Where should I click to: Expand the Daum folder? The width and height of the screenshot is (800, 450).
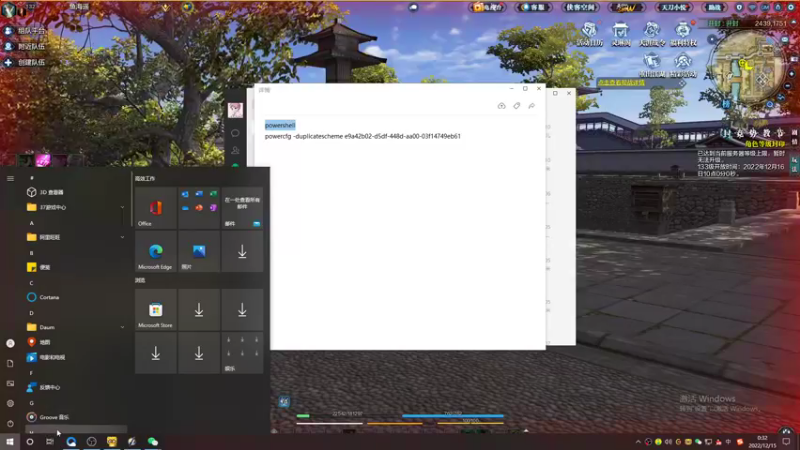(x=74, y=327)
